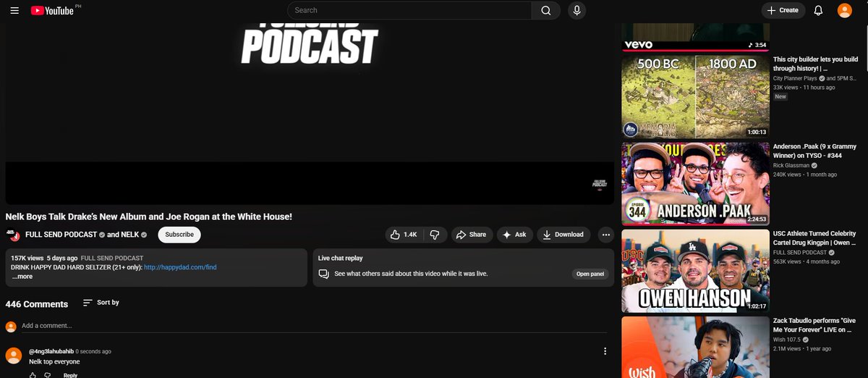Viewport: 868px width, 378px height.
Task: Open @4ng3lahubahib commenter profile
Action: pos(51,351)
